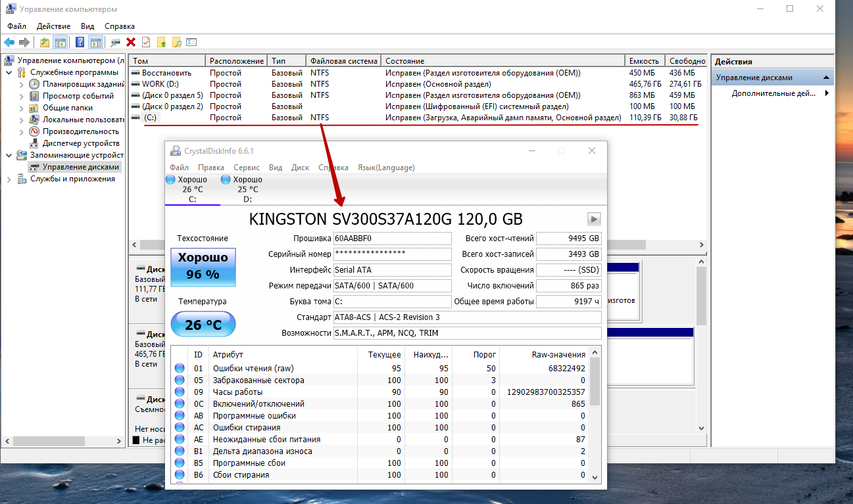Click the Прошивка field showing 60AABBF0
Image resolution: width=853 pixels, height=504 pixels.
[393, 238]
